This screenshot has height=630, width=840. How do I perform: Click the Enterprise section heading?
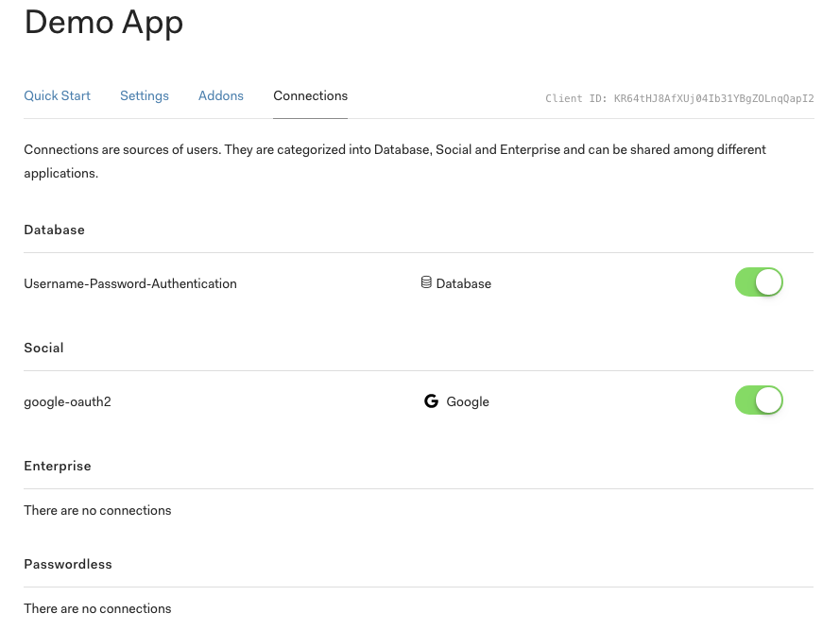click(x=58, y=466)
